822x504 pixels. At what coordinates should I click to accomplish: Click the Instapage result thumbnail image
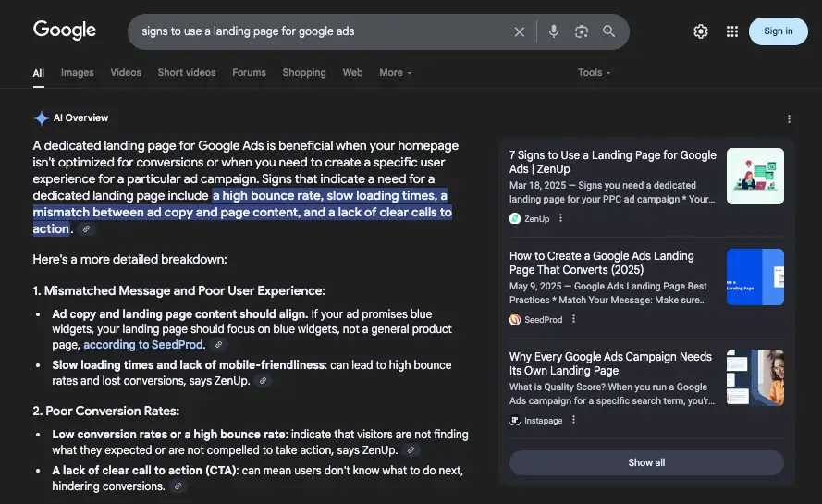[x=755, y=377]
